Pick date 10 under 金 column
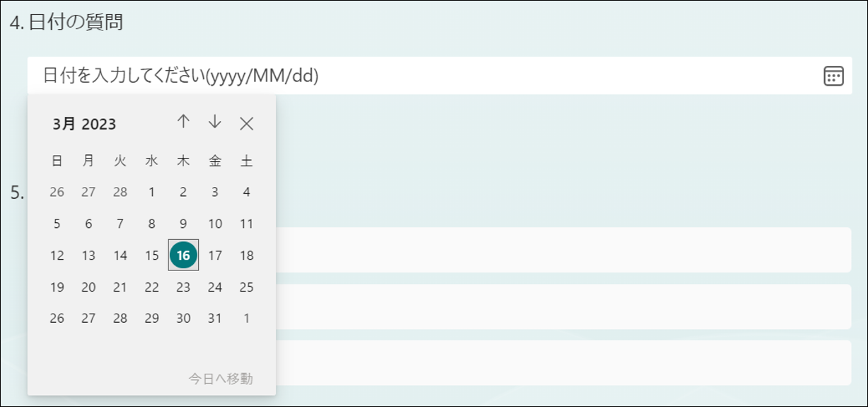 215,224
